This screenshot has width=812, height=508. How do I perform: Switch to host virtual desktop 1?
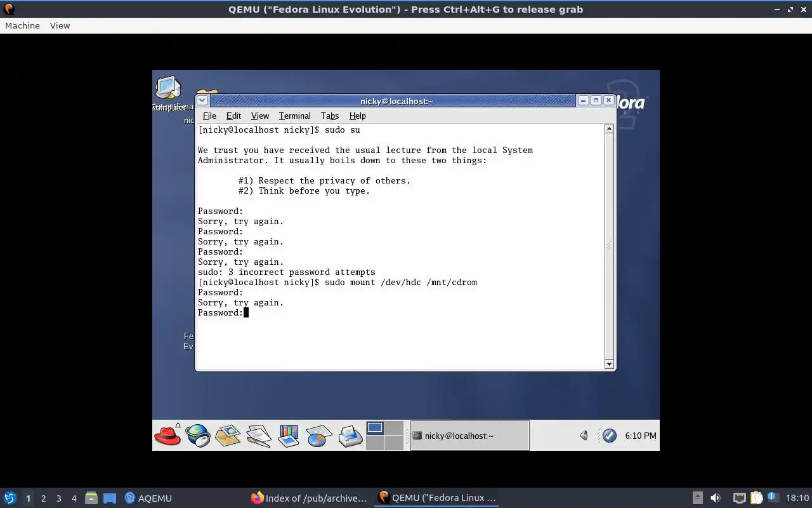[28, 498]
